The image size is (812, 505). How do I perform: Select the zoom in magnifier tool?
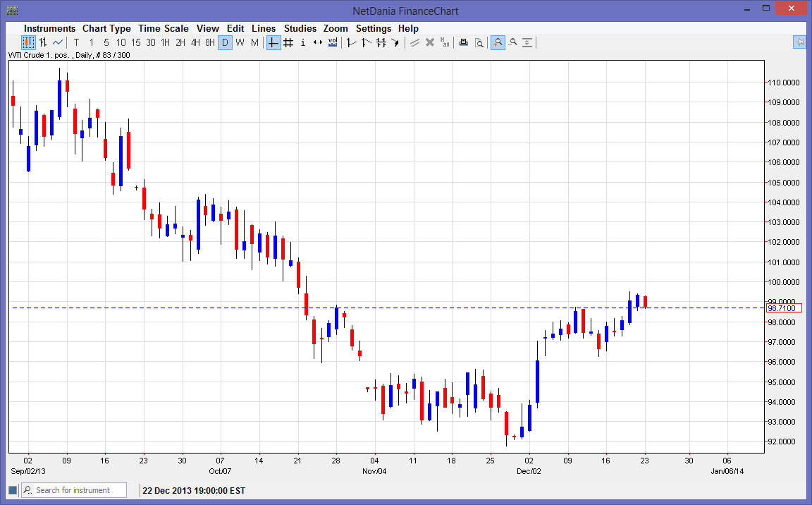coord(498,42)
